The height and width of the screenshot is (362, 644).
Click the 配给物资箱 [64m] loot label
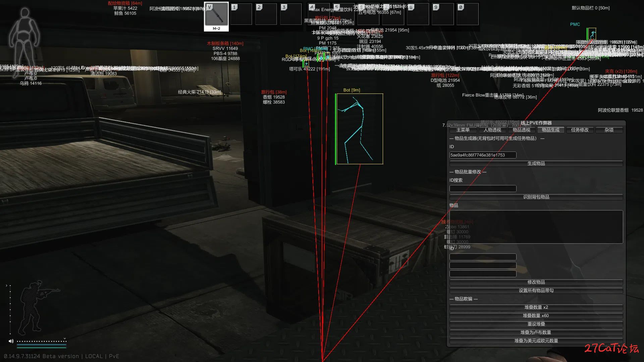click(x=125, y=3)
